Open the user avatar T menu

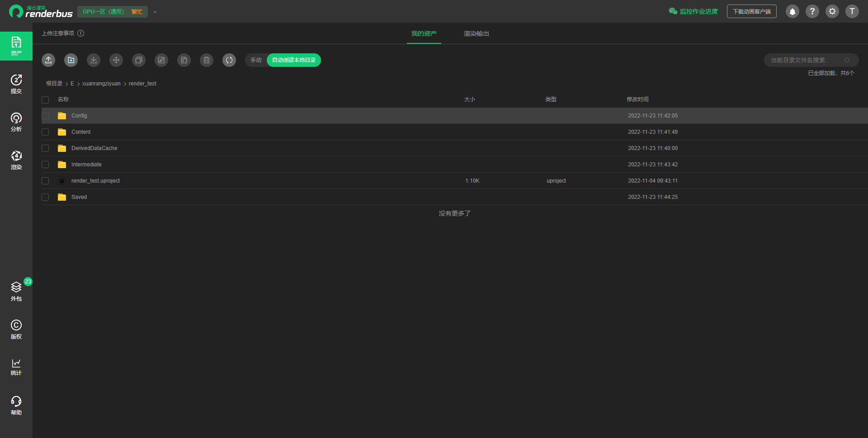[852, 11]
